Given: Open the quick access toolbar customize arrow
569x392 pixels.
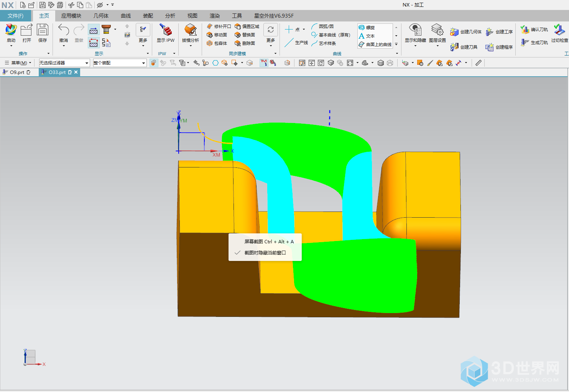Looking at the screenshot, I should (113, 5).
